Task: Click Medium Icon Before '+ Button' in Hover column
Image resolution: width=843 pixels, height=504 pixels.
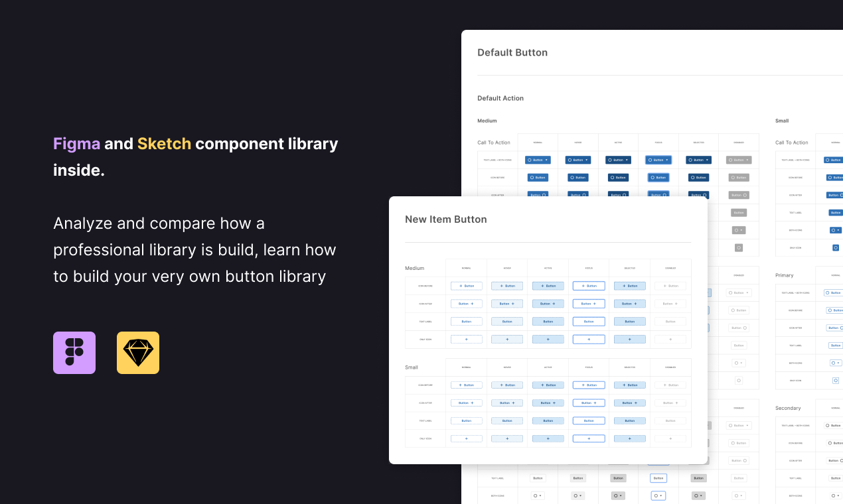Action: coord(507,286)
